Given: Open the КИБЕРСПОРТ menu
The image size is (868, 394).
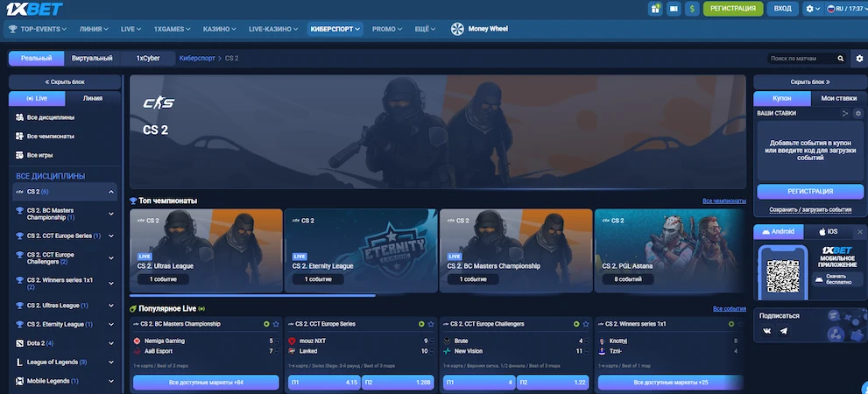Looking at the screenshot, I should 335,29.
